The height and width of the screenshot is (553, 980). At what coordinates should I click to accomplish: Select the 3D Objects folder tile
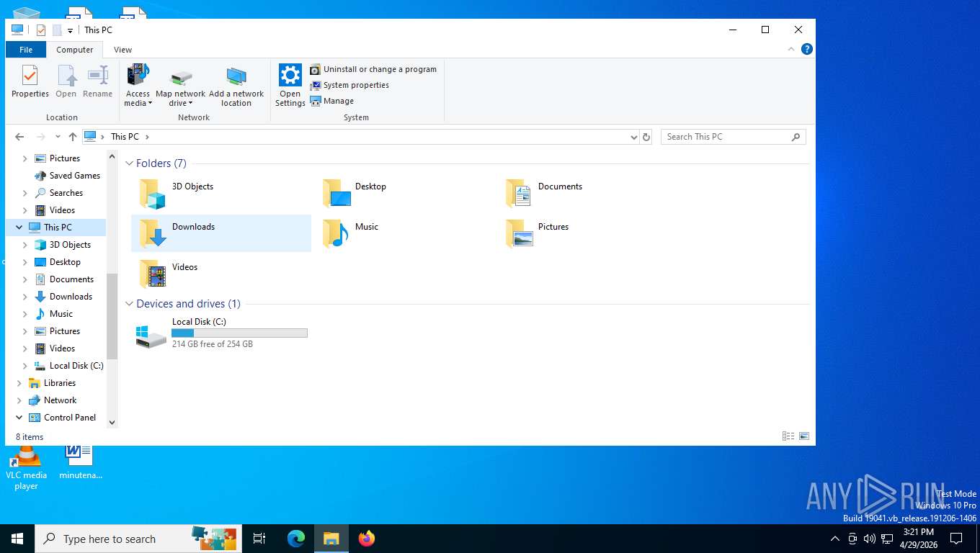click(221, 193)
